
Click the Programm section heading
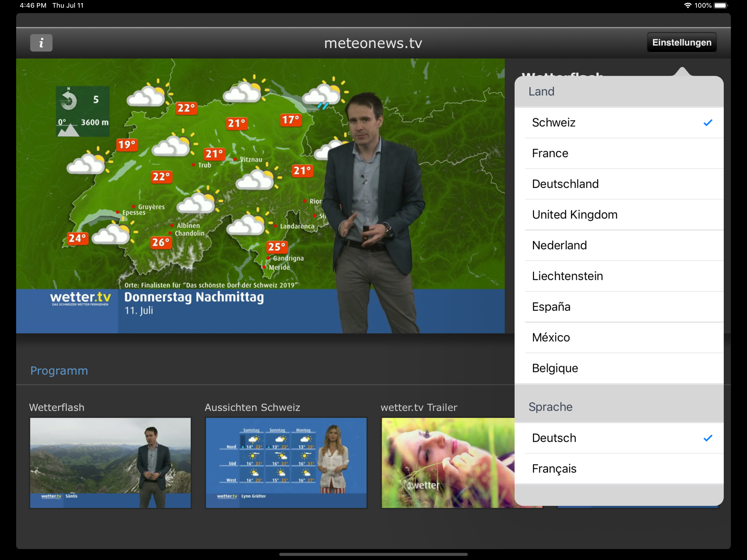coord(59,371)
